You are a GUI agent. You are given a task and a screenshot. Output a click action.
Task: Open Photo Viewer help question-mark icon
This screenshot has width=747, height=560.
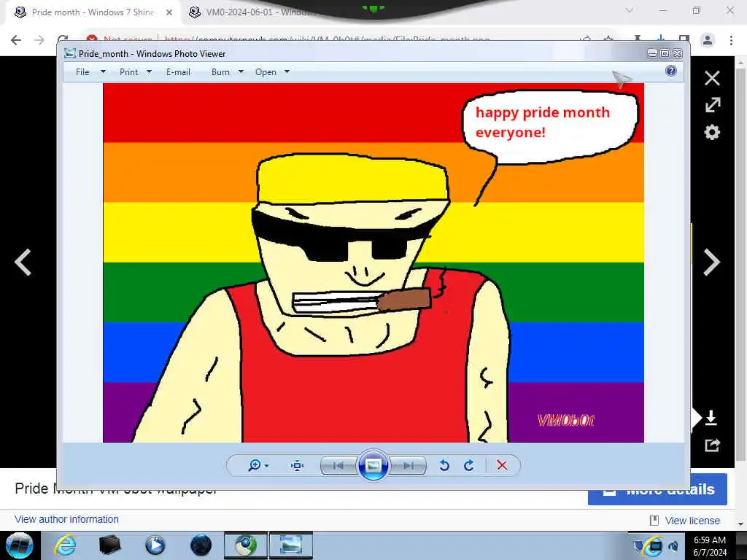(x=671, y=71)
